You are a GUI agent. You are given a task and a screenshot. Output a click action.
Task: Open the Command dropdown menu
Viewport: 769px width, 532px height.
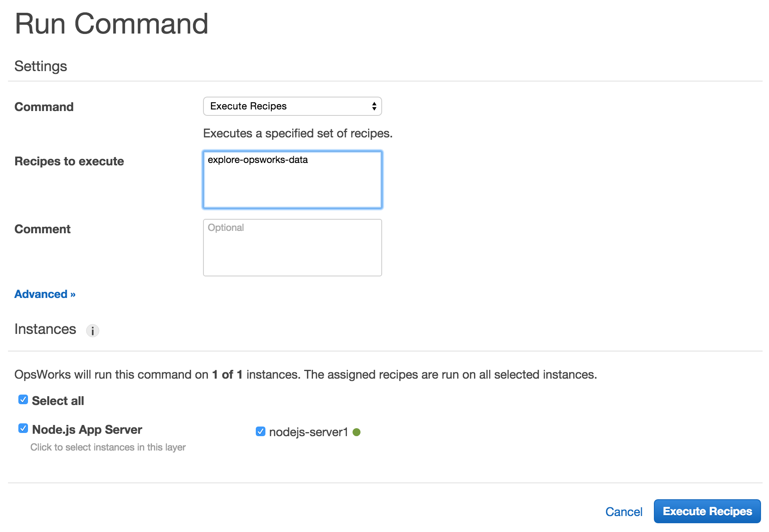[x=292, y=106]
